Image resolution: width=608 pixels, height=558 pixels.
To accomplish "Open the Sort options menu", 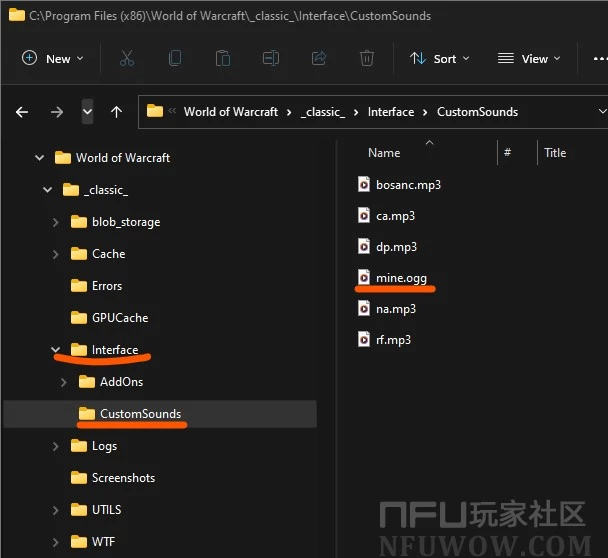I will 440,59.
